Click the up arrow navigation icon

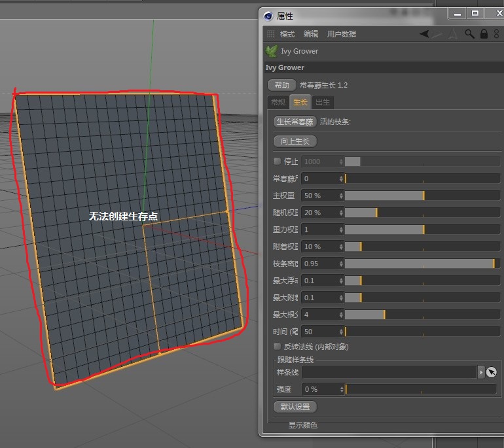click(x=453, y=34)
